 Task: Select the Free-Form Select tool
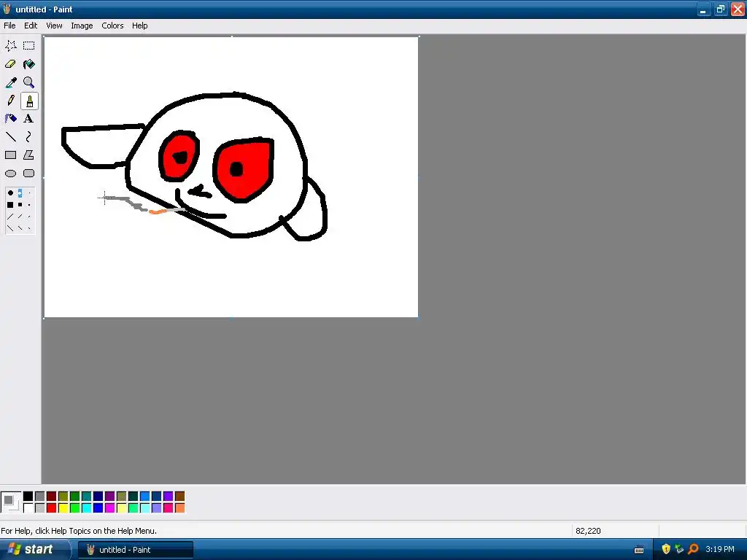10,46
